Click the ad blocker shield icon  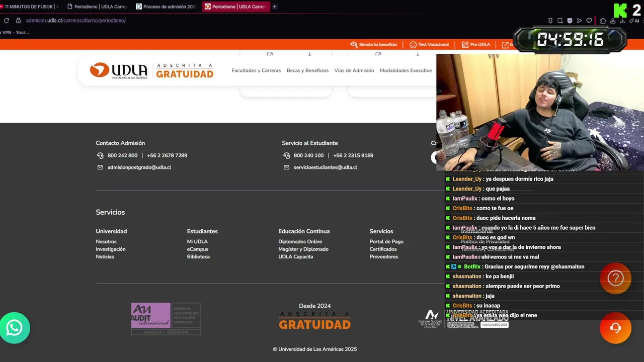570,21
